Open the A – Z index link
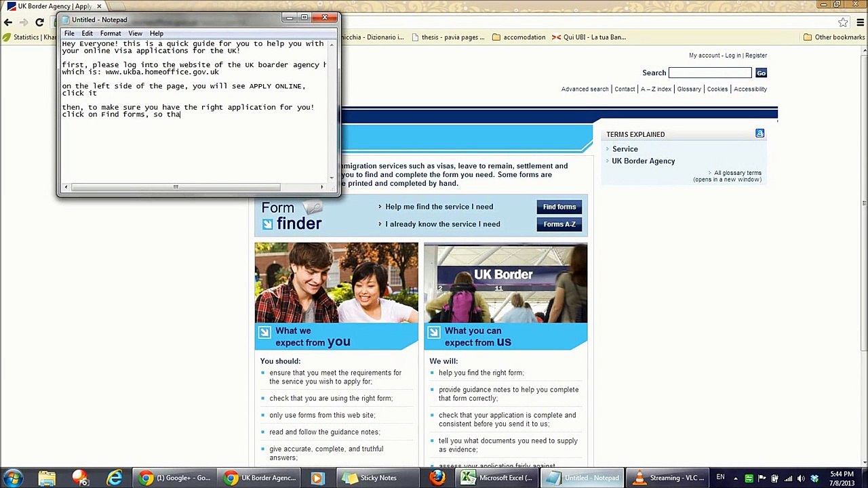 pos(656,89)
